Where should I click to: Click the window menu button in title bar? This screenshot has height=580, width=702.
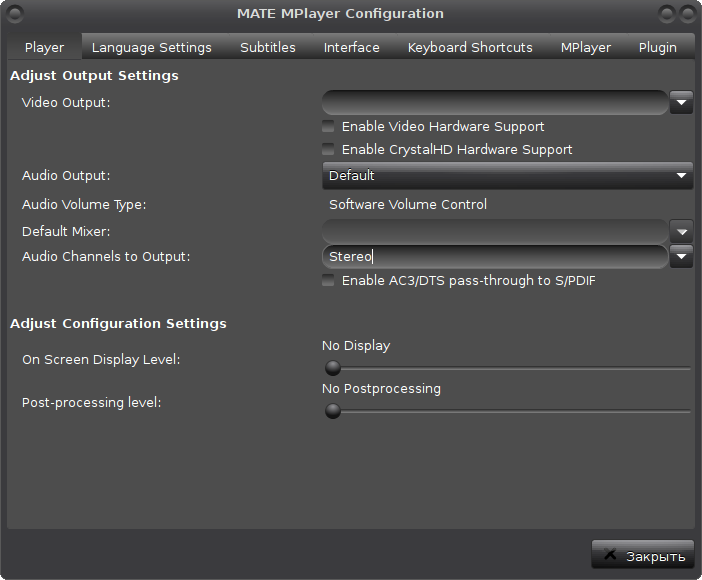click(x=15, y=14)
